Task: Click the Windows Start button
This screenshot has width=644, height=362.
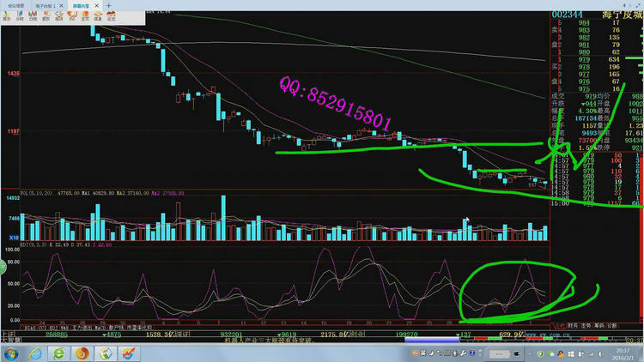Action: click(x=10, y=353)
